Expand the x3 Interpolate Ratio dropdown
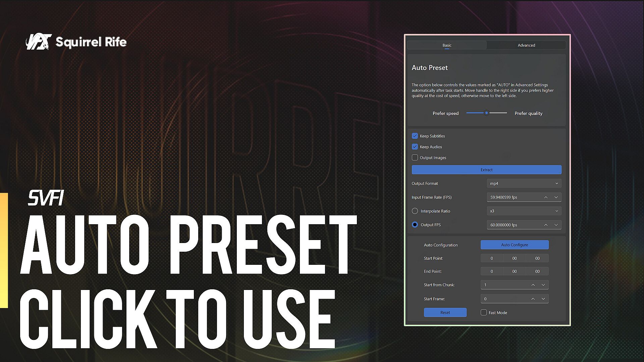The height and width of the screenshot is (362, 644). 524,211
